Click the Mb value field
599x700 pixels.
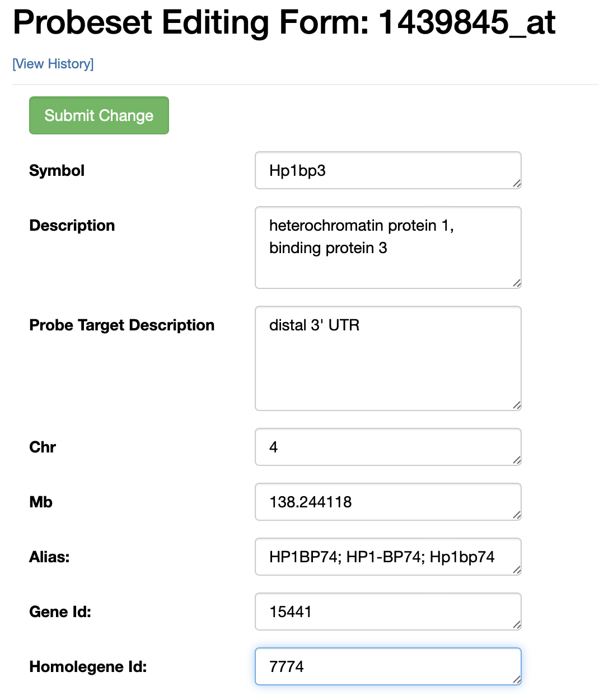(x=387, y=502)
